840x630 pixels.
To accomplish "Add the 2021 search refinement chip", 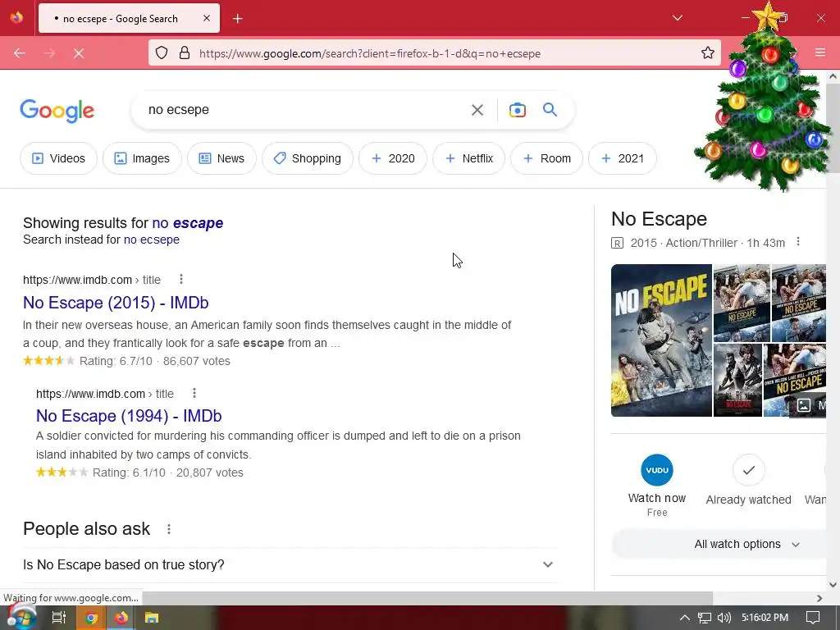I will pyautogui.click(x=622, y=158).
